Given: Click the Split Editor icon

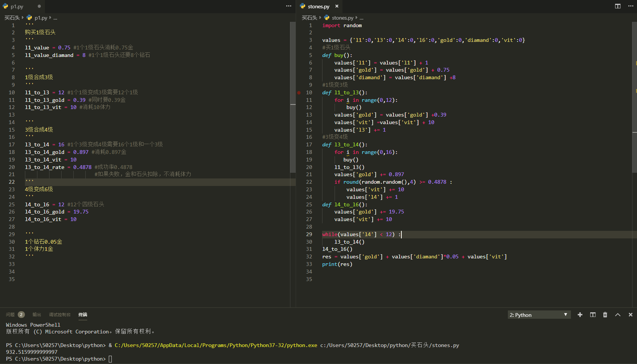Looking at the screenshot, I should click(618, 6).
